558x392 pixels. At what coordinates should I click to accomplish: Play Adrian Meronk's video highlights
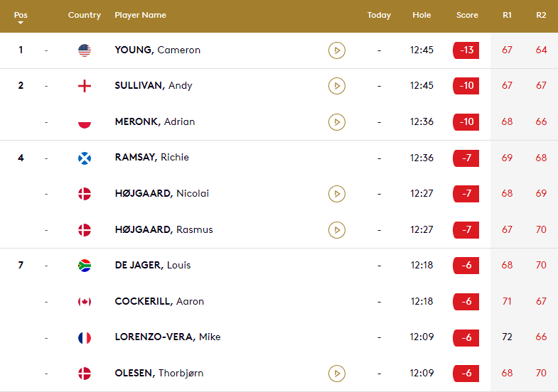[x=337, y=122]
